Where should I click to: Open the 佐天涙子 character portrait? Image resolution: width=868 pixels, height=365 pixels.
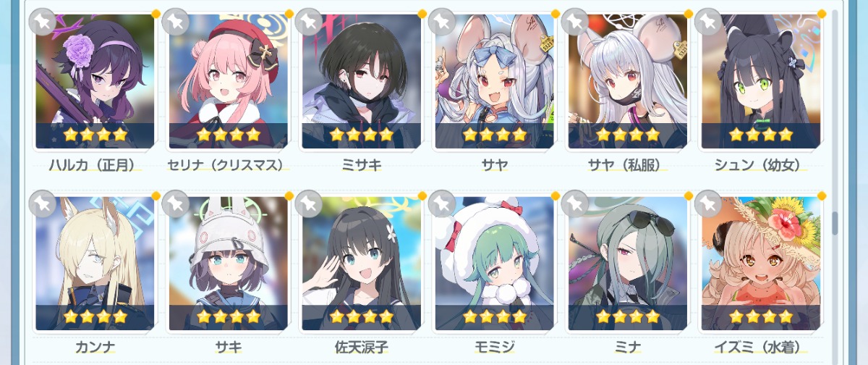[x=362, y=264]
